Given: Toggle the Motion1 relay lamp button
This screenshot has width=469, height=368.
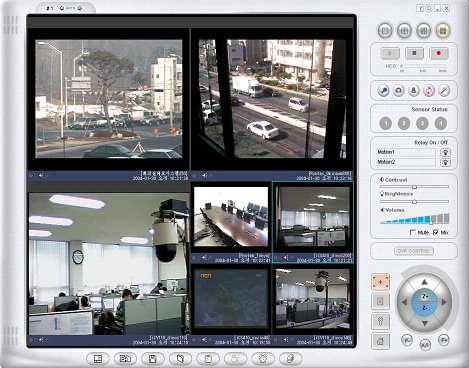Looking at the screenshot, I should [x=445, y=152].
